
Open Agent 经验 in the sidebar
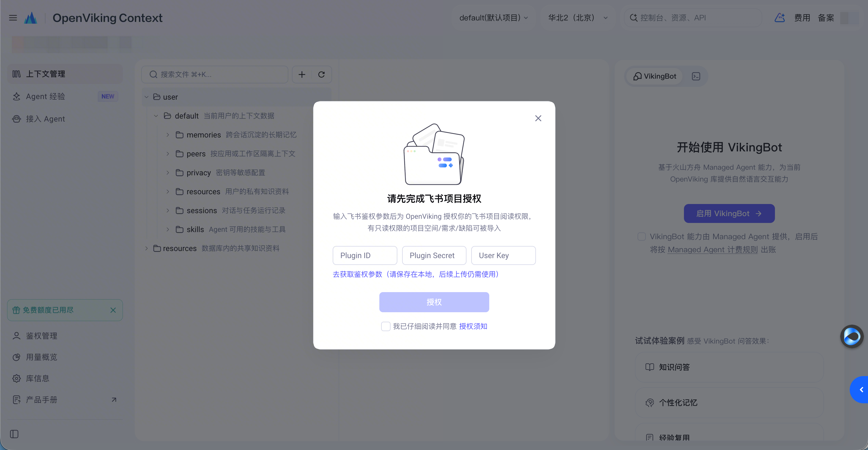(x=65, y=96)
